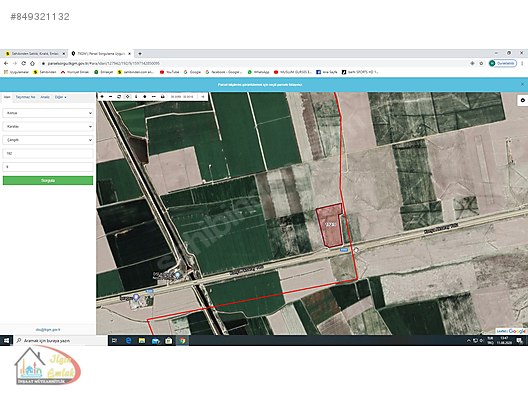The width and height of the screenshot is (528, 396).
Task: Switch to the Sahibinden browser tab
Action: [x=35, y=54]
